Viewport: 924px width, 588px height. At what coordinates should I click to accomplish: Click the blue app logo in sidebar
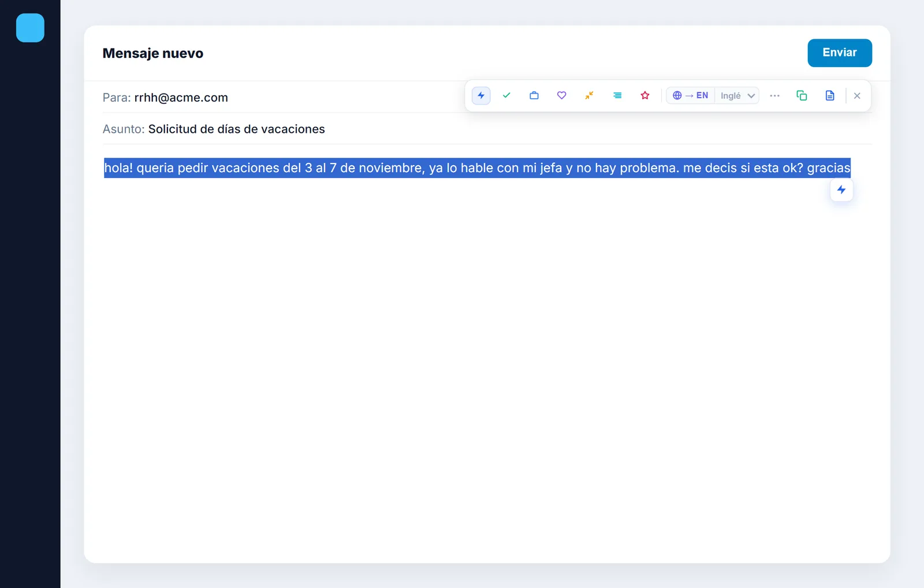click(x=30, y=28)
